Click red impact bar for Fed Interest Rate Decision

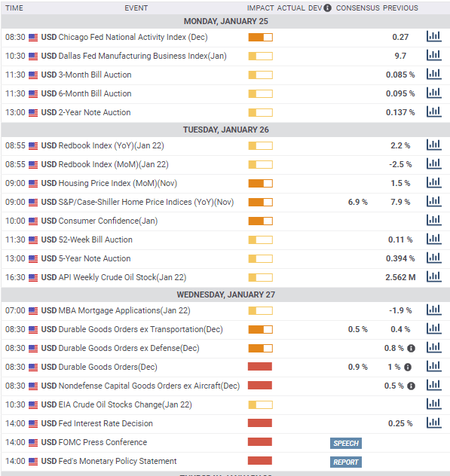click(260, 423)
